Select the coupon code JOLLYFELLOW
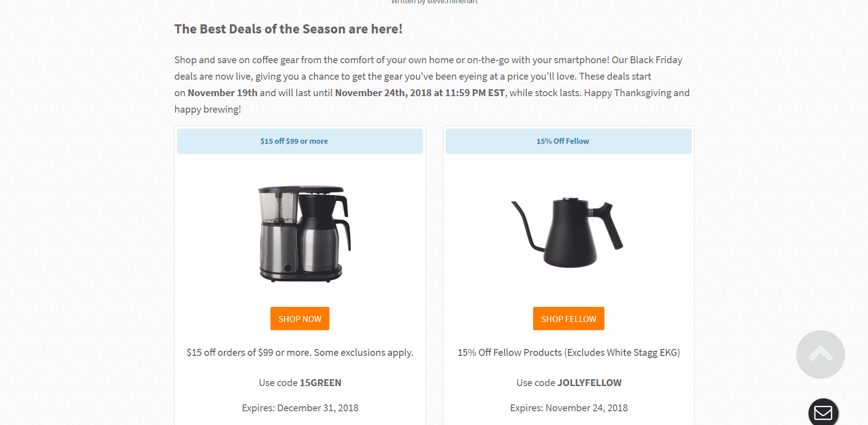 [589, 382]
